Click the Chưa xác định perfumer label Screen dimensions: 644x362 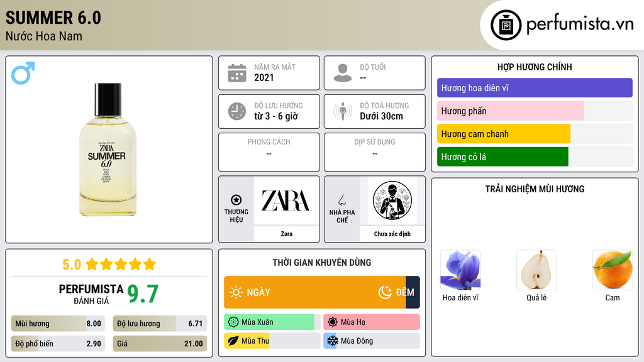tap(392, 234)
